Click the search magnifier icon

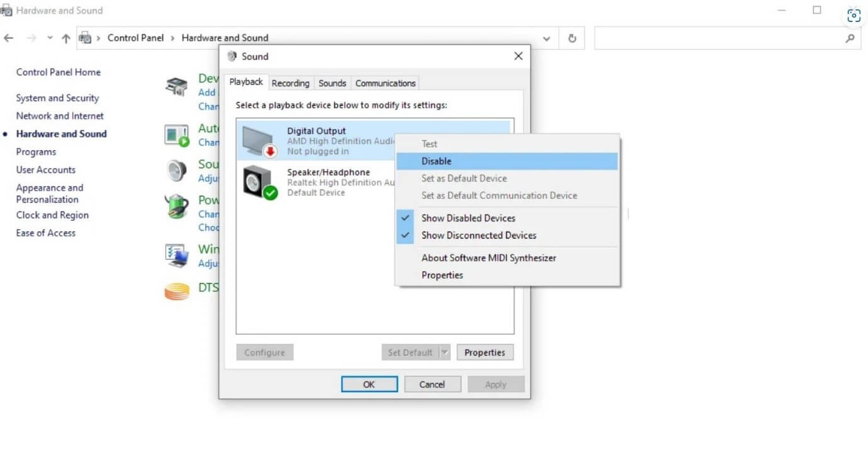(851, 38)
